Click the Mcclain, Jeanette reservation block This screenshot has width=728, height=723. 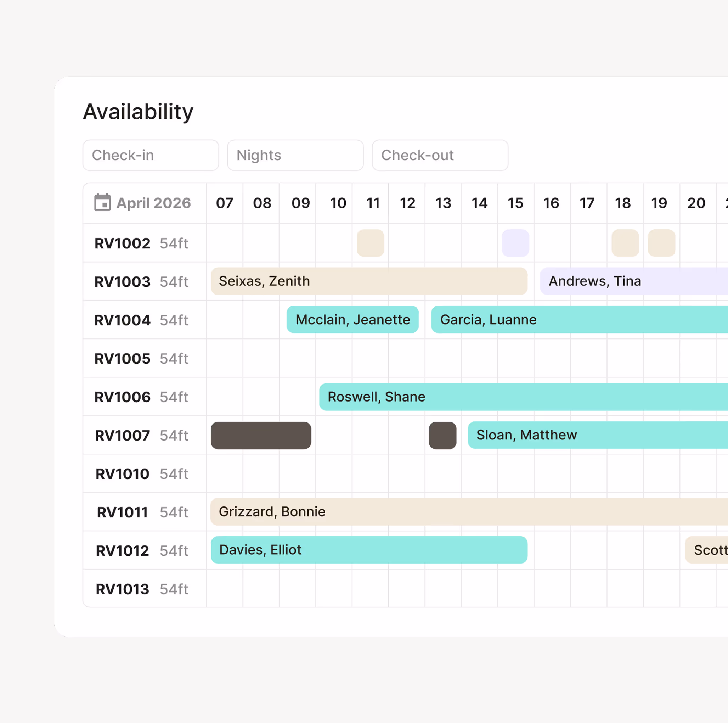(352, 320)
